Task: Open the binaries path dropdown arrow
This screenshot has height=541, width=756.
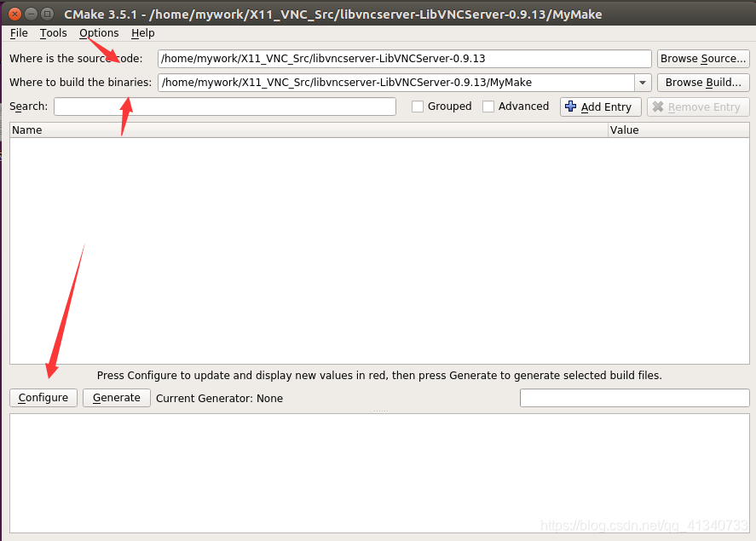Action: tap(644, 82)
